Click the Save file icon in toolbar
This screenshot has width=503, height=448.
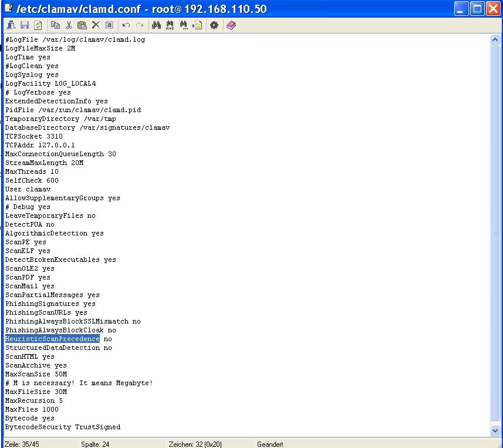pyautogui.click(x=25, y=25)
